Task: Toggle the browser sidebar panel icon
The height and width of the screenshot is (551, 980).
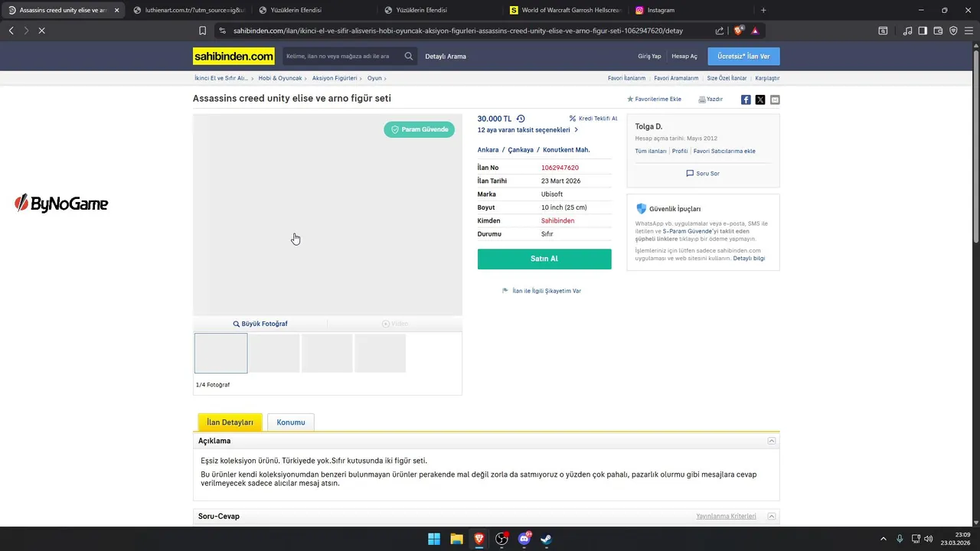Action: point(923,31)
